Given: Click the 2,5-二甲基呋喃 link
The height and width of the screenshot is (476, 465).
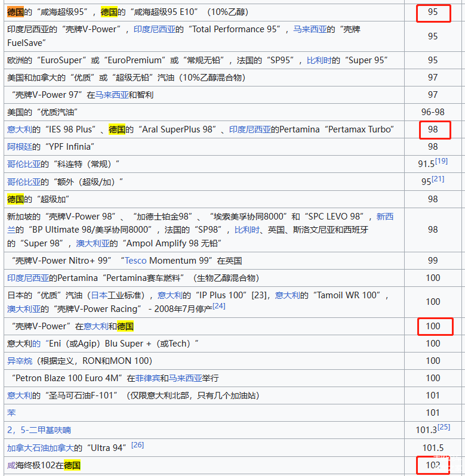Looking at the screenshot, I should [x=39, y=430].
